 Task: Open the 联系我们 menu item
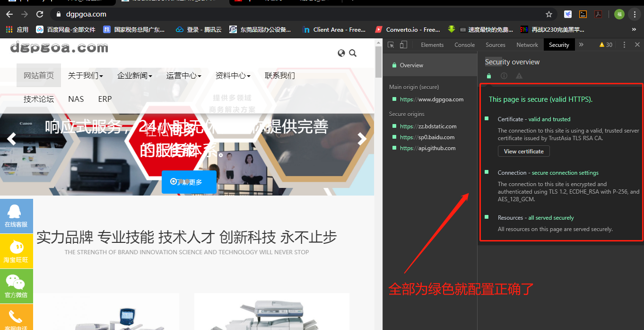(x=280, y=75)
